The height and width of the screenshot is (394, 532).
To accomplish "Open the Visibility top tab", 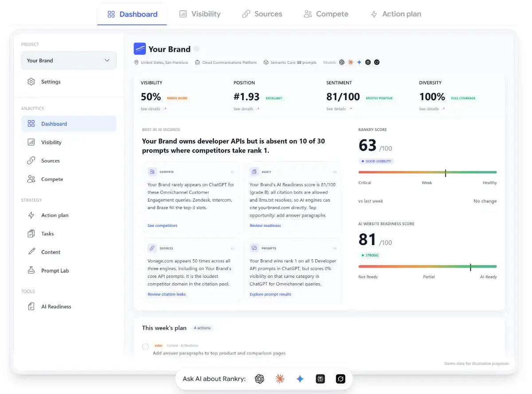I will coord(199,14).
